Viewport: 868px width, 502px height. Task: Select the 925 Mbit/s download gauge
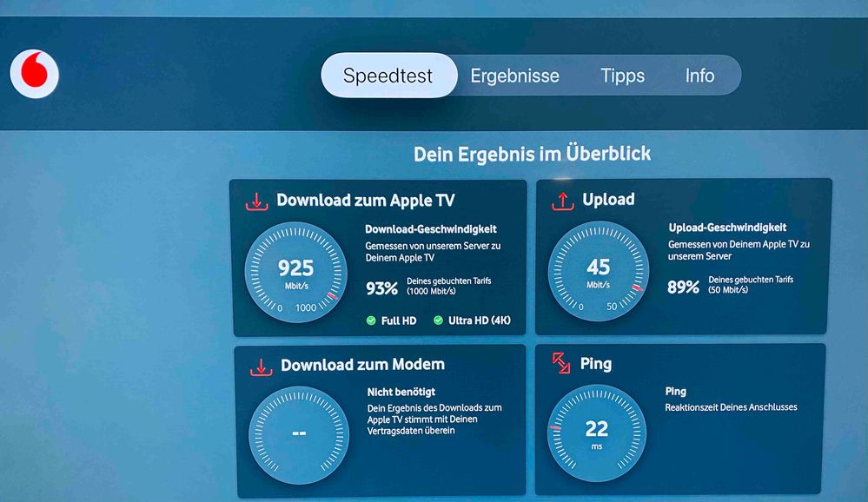[x=295, y=273]
